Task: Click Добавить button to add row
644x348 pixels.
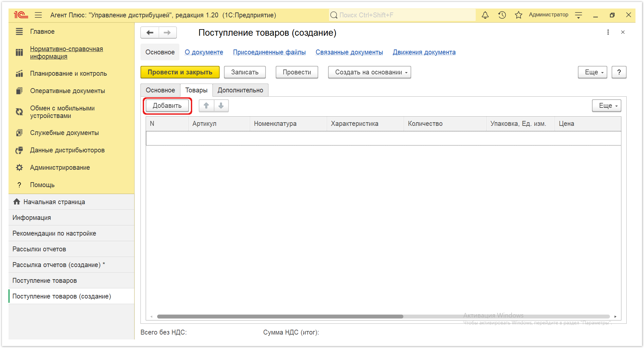Action: (167, 106)
